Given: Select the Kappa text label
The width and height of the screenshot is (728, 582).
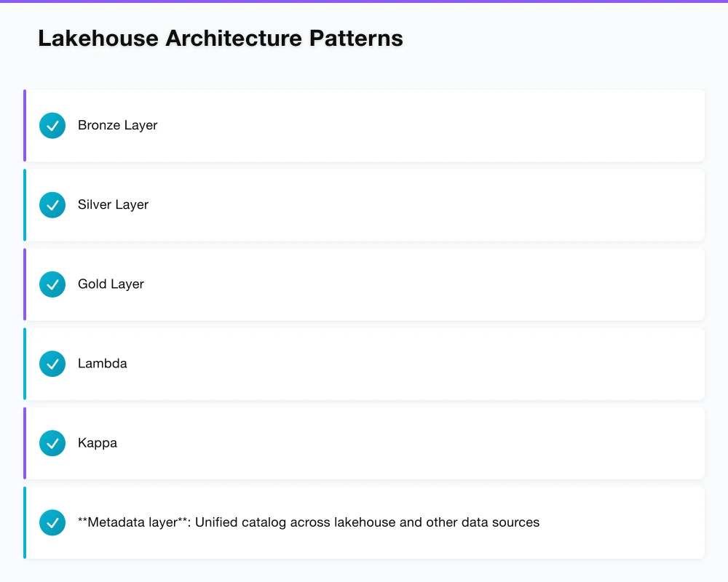Looking at the screenshot, I should [98, 443].
